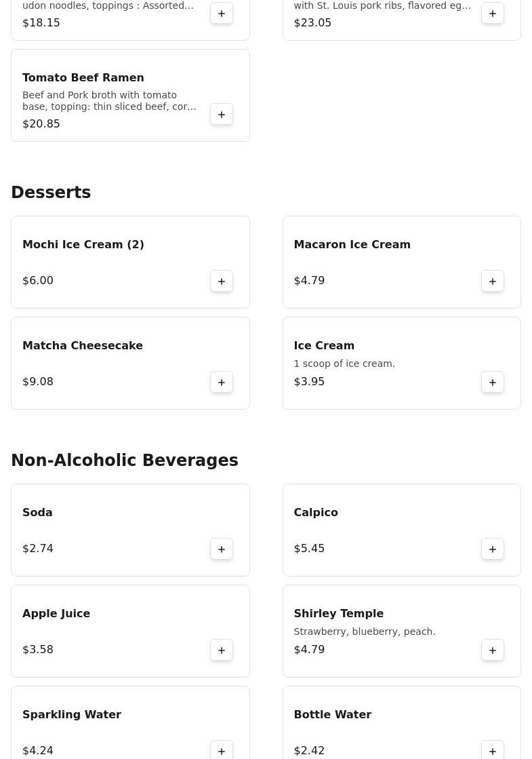
Task: Add Ice Cream scoop to order
Action: 493,383
